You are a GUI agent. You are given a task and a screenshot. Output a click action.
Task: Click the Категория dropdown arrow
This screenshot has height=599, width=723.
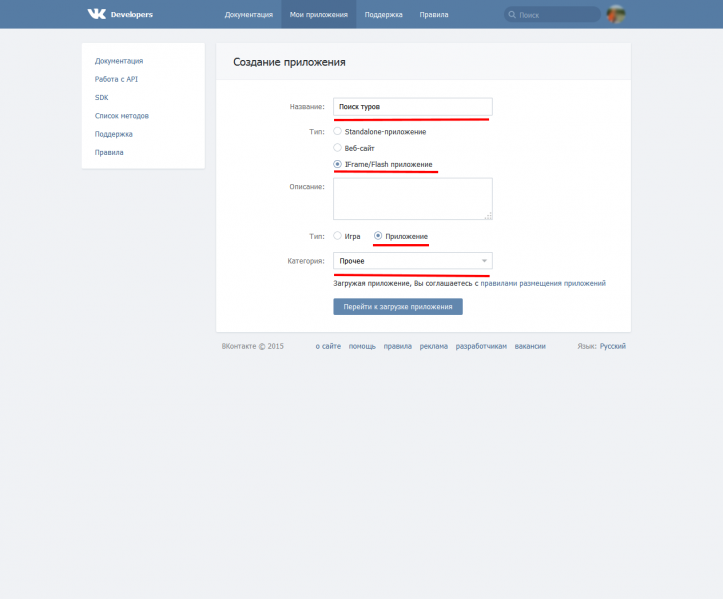click(x=483, y=261)
